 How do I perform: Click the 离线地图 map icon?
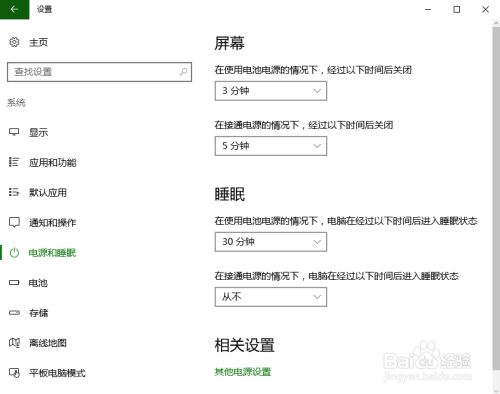(x=14, y=343)
